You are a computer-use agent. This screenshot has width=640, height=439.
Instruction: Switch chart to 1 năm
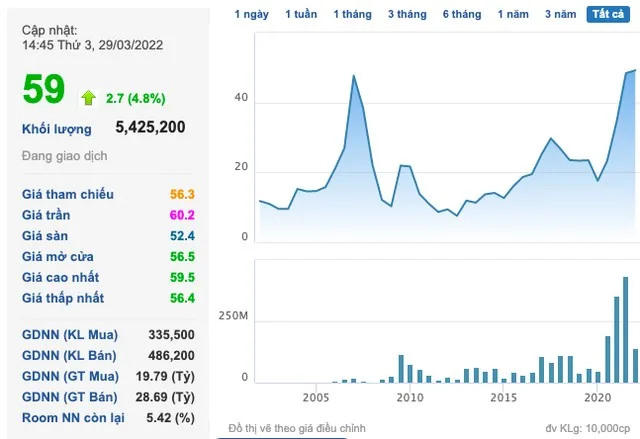point(515,15)
